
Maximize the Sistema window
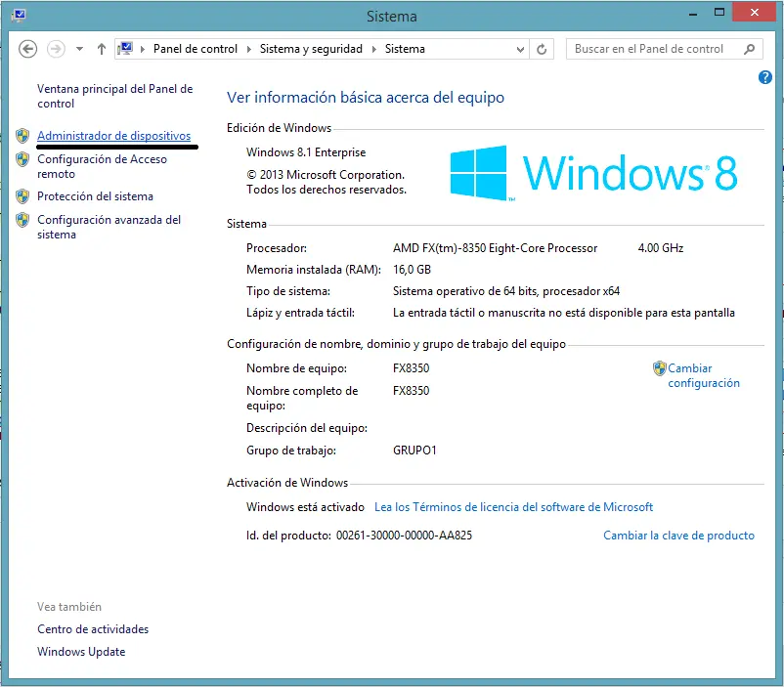point(719,13)
